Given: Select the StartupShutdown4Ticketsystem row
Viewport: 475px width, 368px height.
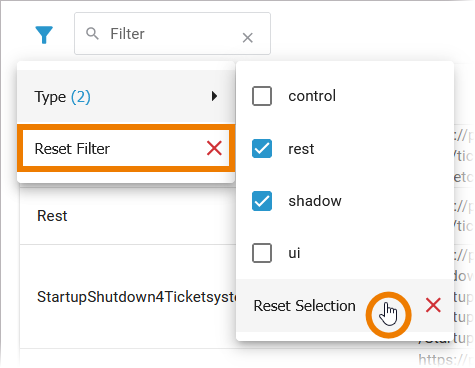Looking at the screenshot, I should click(x=128, y=297).
